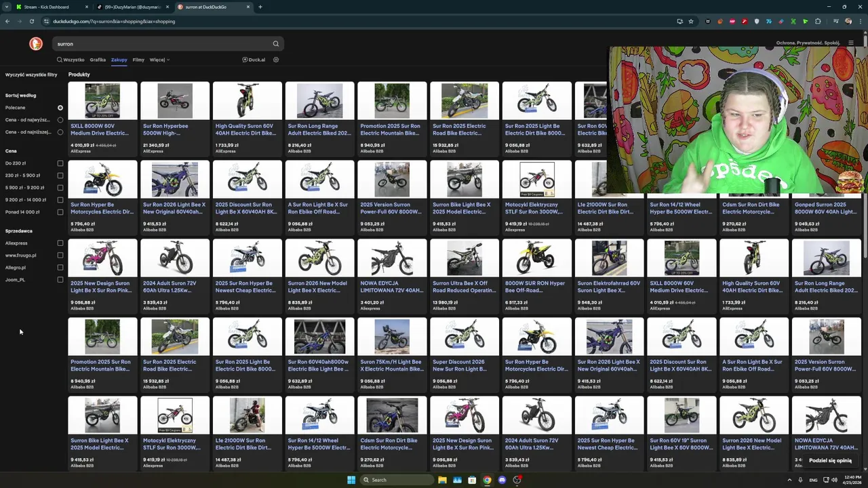Switch to the DuzyMarian TikTok tab
868x488 pixels.
pos(132,7)
